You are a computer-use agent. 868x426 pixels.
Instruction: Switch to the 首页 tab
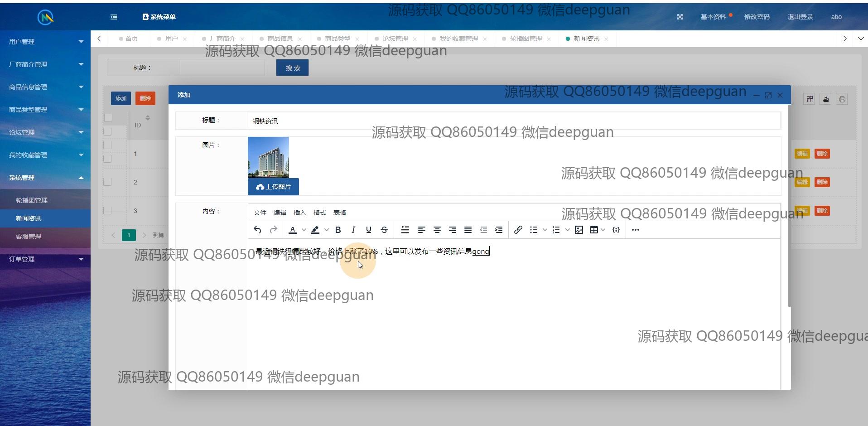click(x=129, y=39)
